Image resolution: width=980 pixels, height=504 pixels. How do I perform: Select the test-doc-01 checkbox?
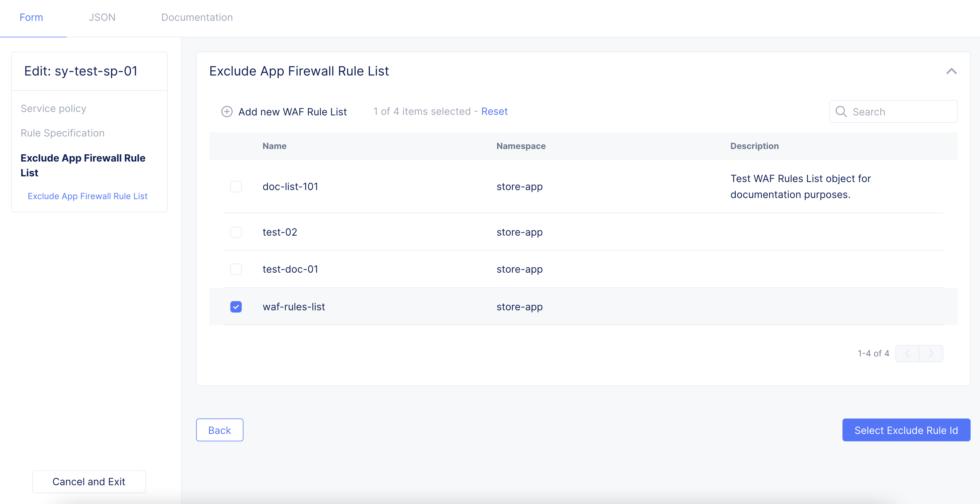[236, 269]
